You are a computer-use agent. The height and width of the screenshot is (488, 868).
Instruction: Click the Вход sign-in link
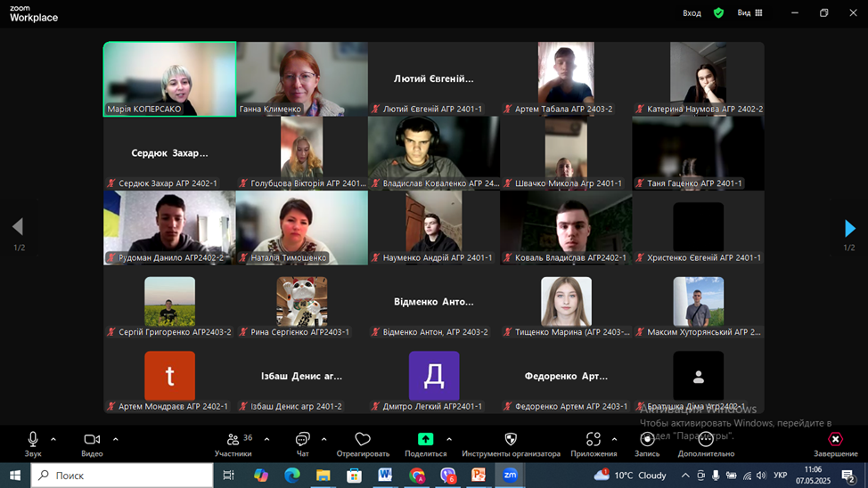(692, 12)
